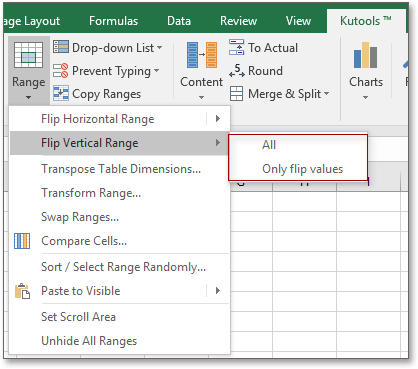Click the Drop-down List icon
The width and height of the screenshot is (418, 369).
pyautogui.click(x=61, y=47)
